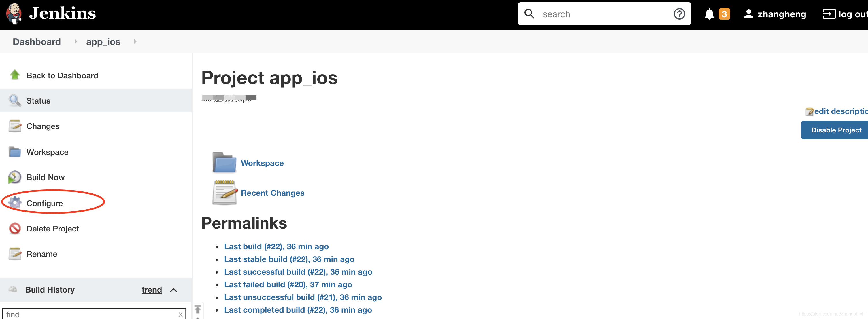Clear the find filter with the x
The image size is (868, 319).
pyautogui.click(x=181, y=314)
